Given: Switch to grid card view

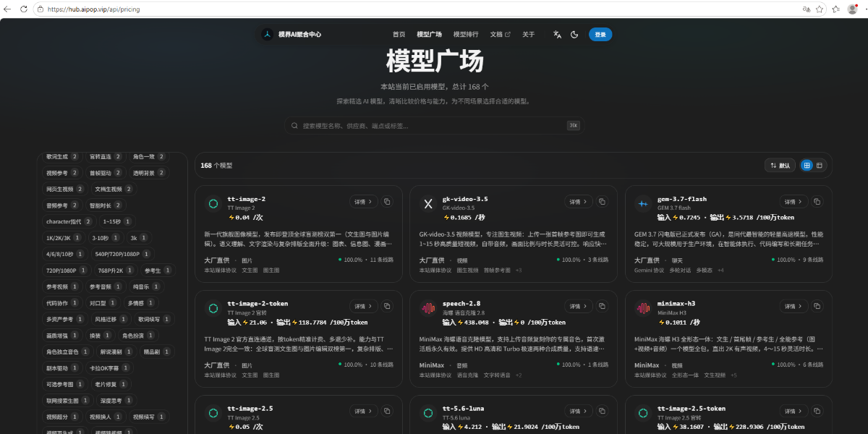Looking at the screenshot, I should [807, 165].
